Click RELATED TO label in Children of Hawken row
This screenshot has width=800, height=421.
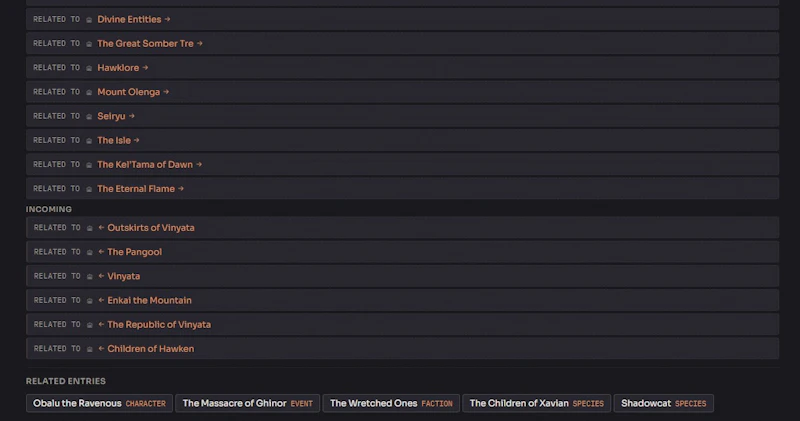click(57, 349)
